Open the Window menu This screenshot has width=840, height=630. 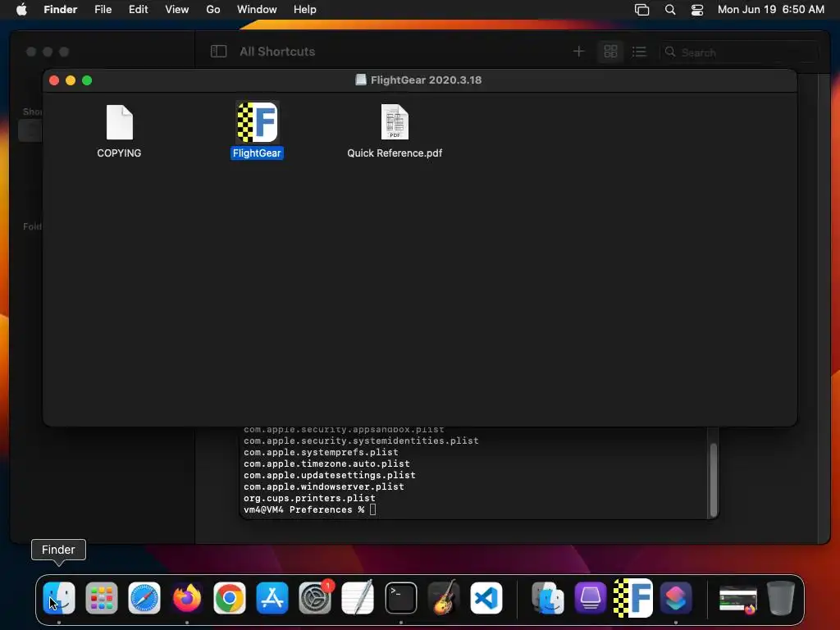pos(257,9)
